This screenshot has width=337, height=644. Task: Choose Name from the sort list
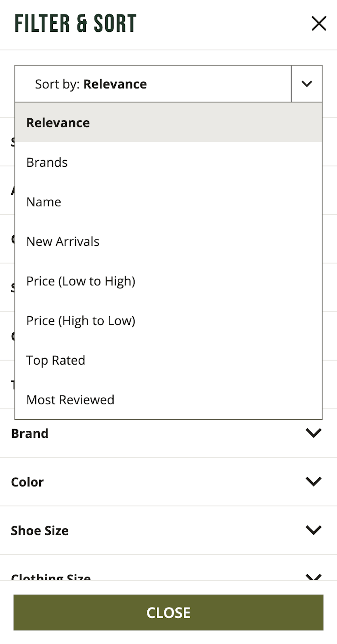(x=43, y=202)
